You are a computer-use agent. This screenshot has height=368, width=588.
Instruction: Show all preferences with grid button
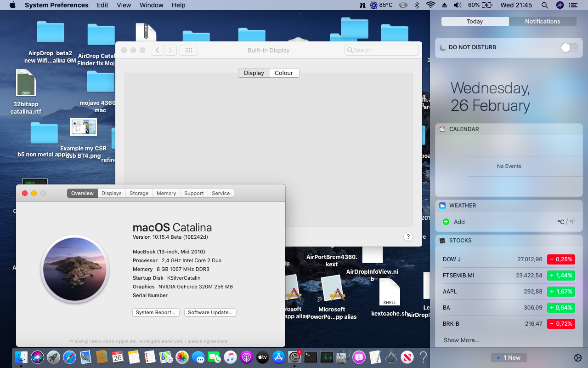(x=189, y=50)
